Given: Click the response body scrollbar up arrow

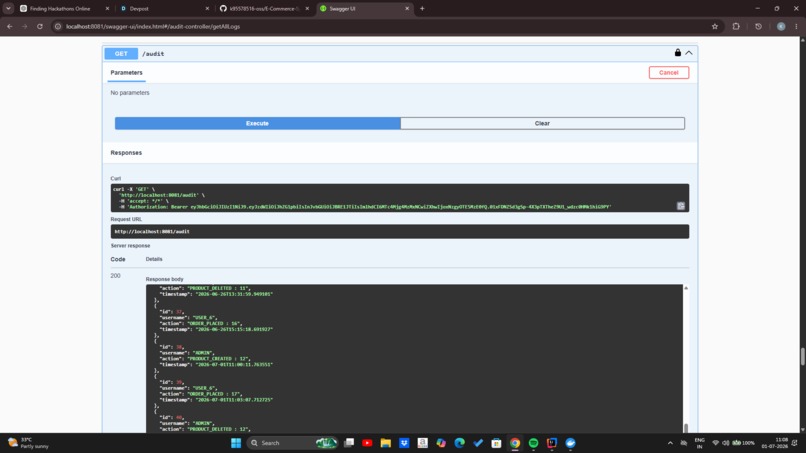Looking at the screenshot, I should (x=686, y=288).
